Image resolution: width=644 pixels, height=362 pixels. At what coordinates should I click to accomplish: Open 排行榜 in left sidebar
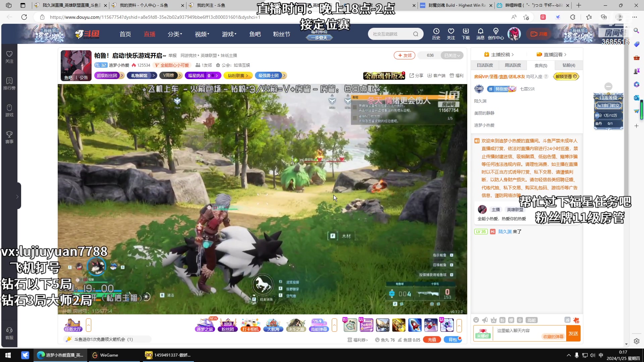click(x=9, y=84)
